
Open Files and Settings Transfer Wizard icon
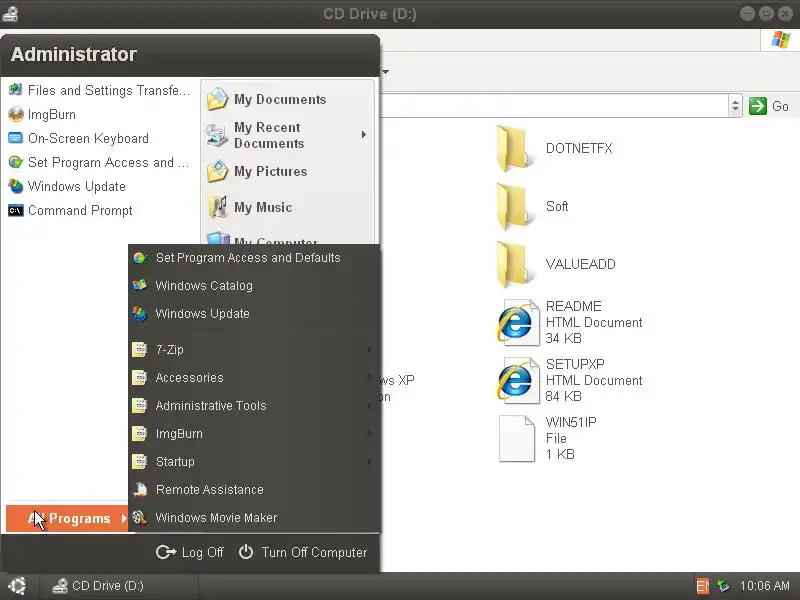[x=15, y=90]
